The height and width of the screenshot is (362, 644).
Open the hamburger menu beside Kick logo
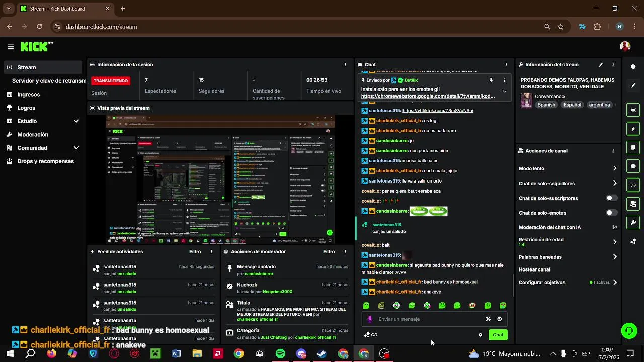coord(11,47)
